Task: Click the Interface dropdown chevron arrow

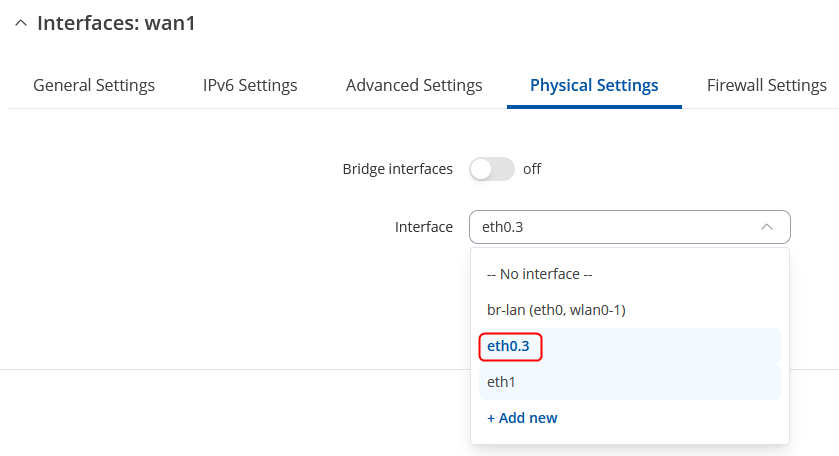Action: tap(767, 227)
